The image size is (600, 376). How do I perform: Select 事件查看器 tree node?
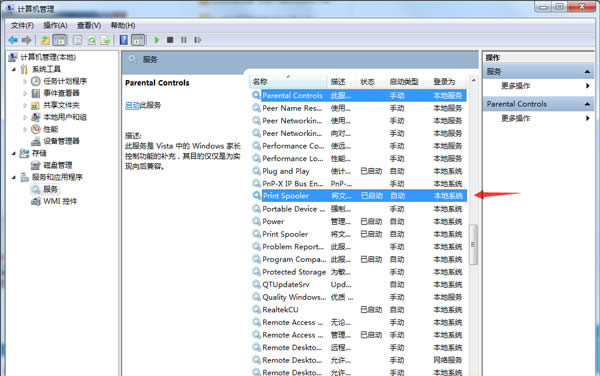tap(61, 93)
